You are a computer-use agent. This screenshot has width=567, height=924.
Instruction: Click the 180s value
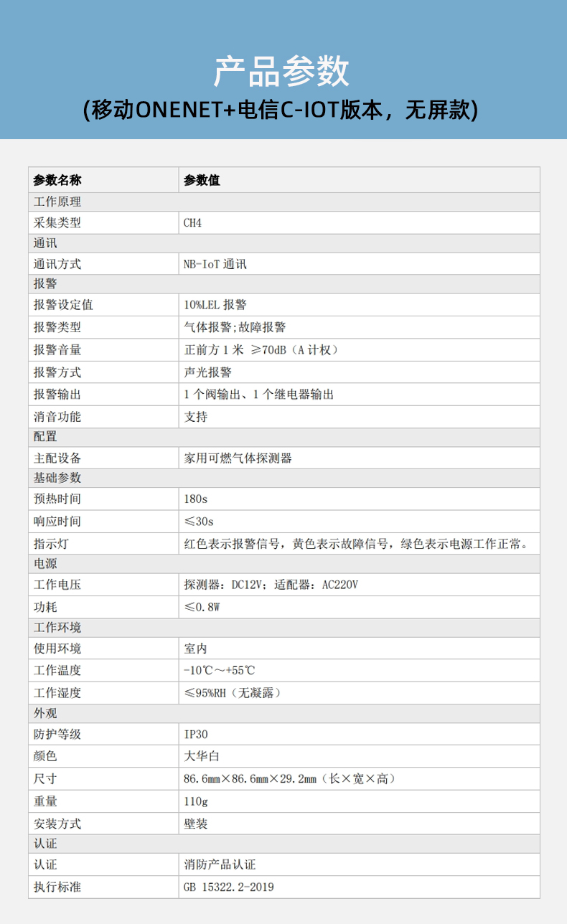195,499
